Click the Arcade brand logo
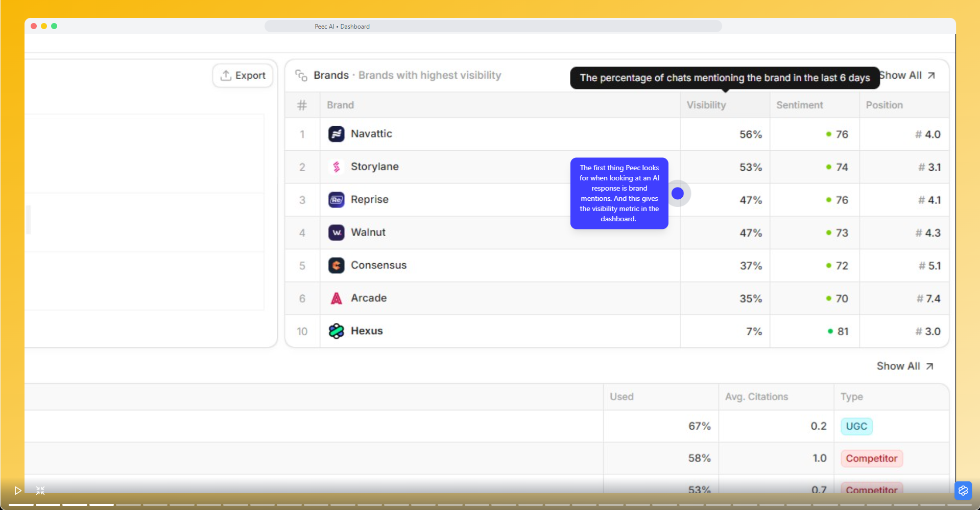Screen dimensions: 980x510 coord(336,298)
